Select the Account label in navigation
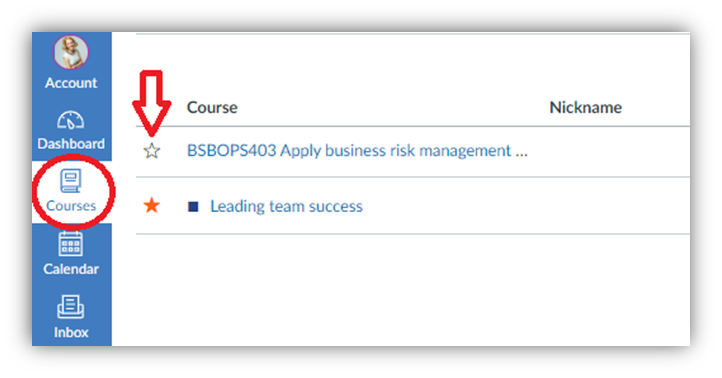 coord(71,83)
